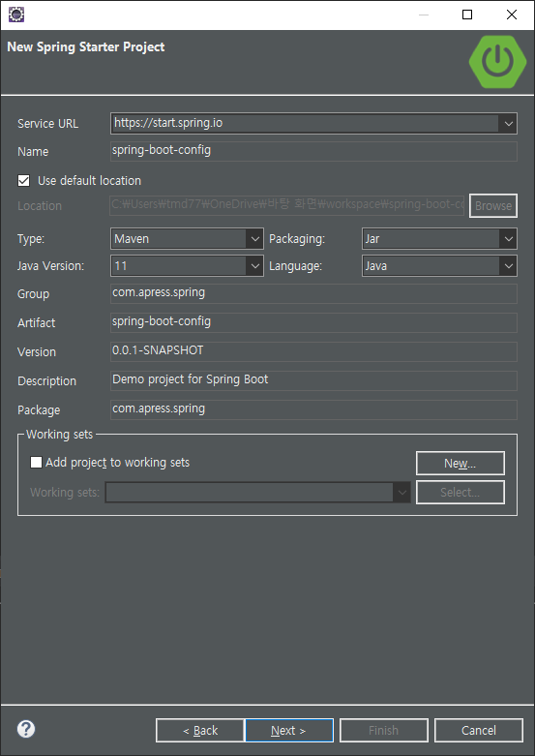
Task: Open the disabled Working sets combo box
Action: coord(258,493)
